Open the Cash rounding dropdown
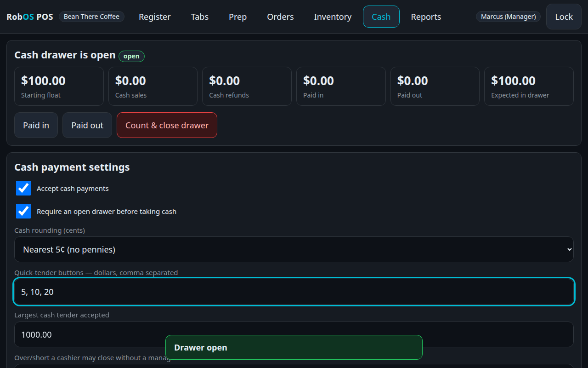This screenshot has height=368, width=588. [294, 249]
